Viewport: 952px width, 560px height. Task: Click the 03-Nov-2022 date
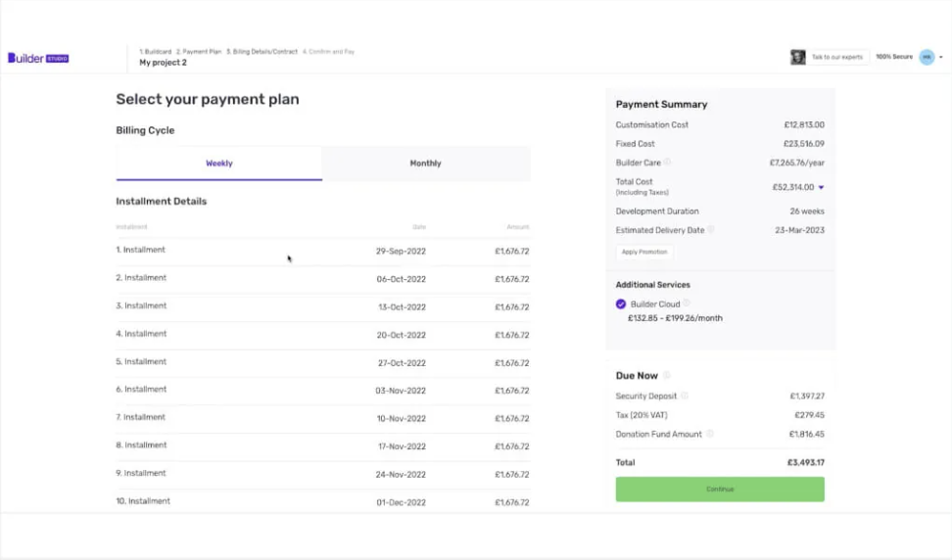(x=401, y=391)
